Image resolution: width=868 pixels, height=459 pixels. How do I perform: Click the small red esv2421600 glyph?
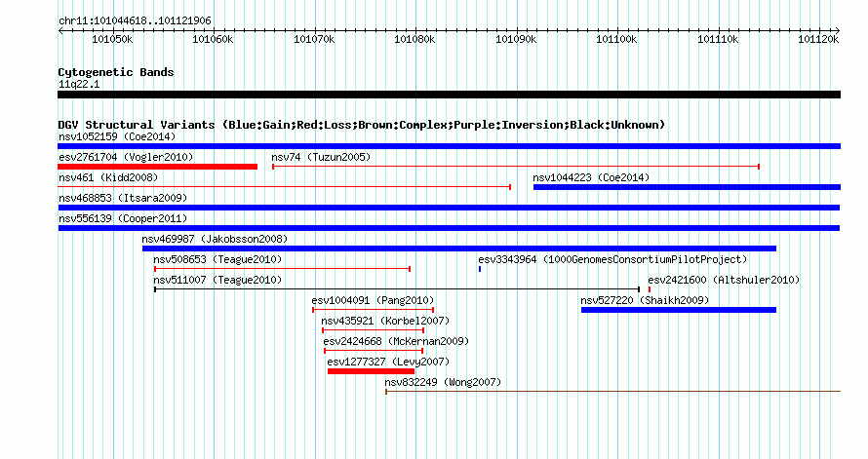point(650,289)
